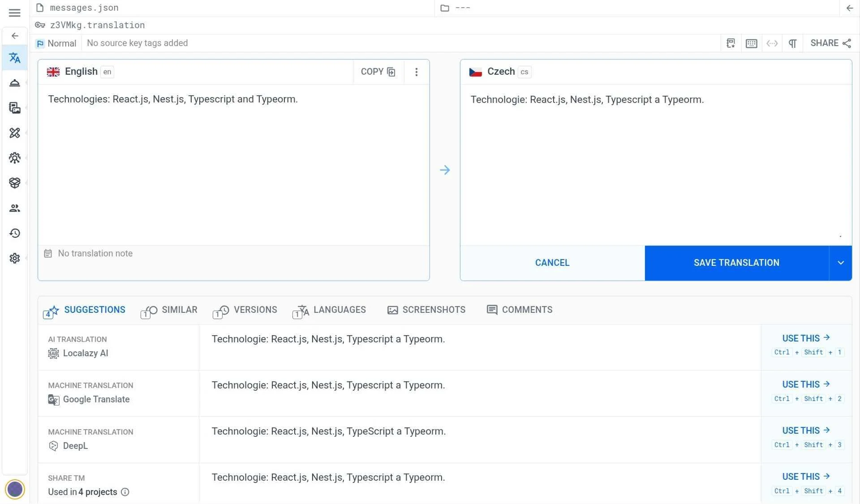Toggle the code brackets view icon
Image resolution: width=860 pixels, height=504 pixels.
click(772, 43)
